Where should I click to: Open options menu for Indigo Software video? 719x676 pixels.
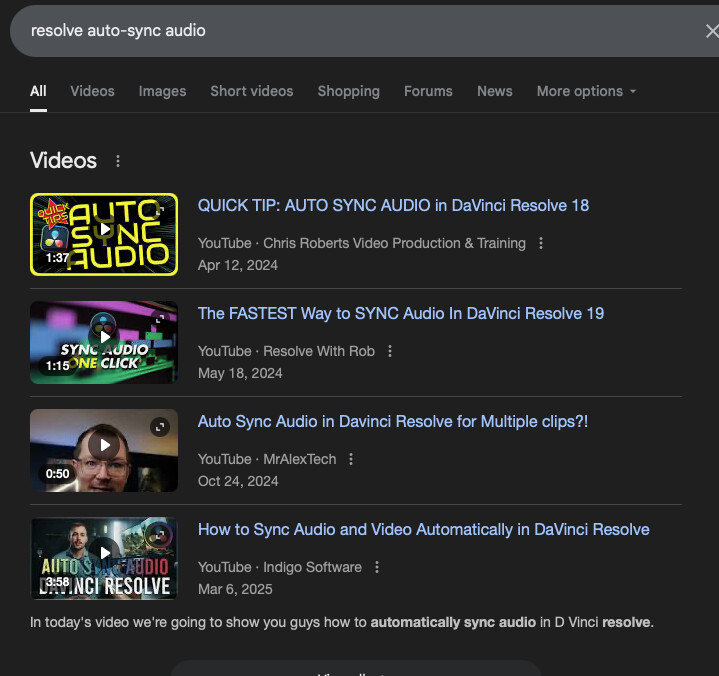tap(377, 567)
